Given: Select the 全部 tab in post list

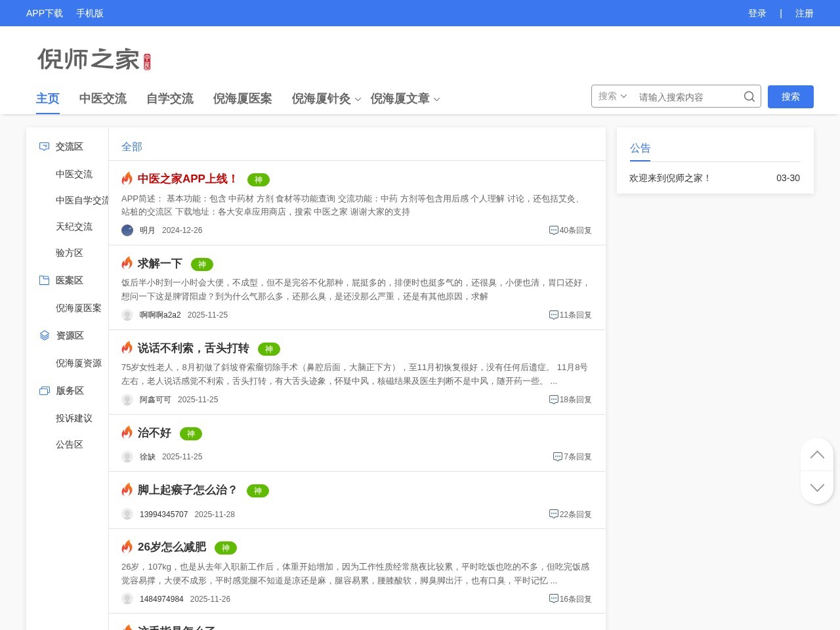Looking at the screenshot, I should 132,147.
